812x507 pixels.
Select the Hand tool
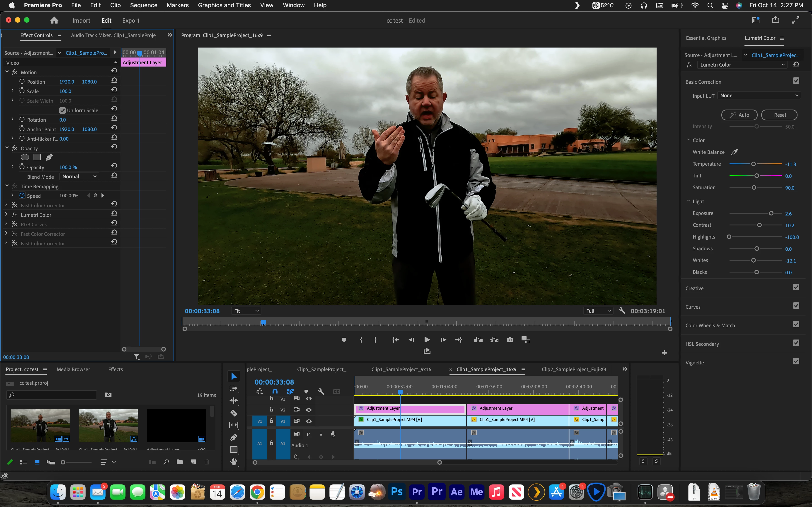click(x=234, y=462)
